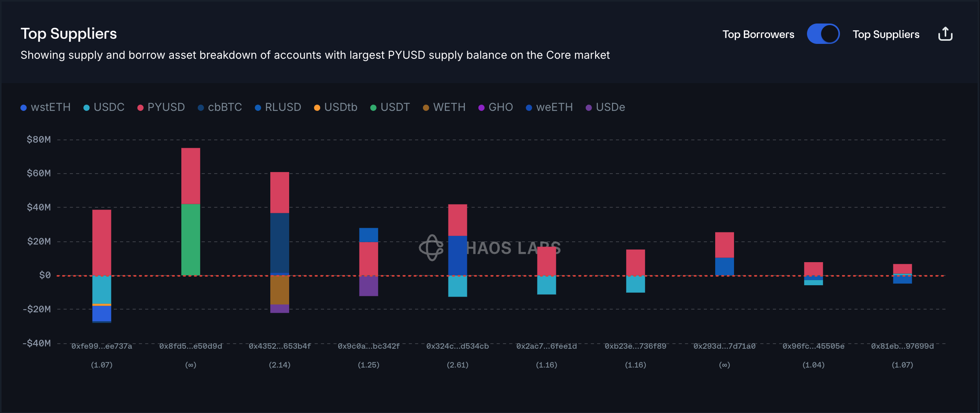
Task: Click the USDtb orange legend dot
Action: coord(317,108)
